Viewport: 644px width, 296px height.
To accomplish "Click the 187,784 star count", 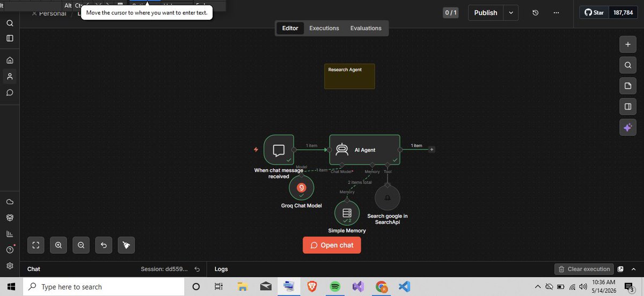I will click(623, 12).
